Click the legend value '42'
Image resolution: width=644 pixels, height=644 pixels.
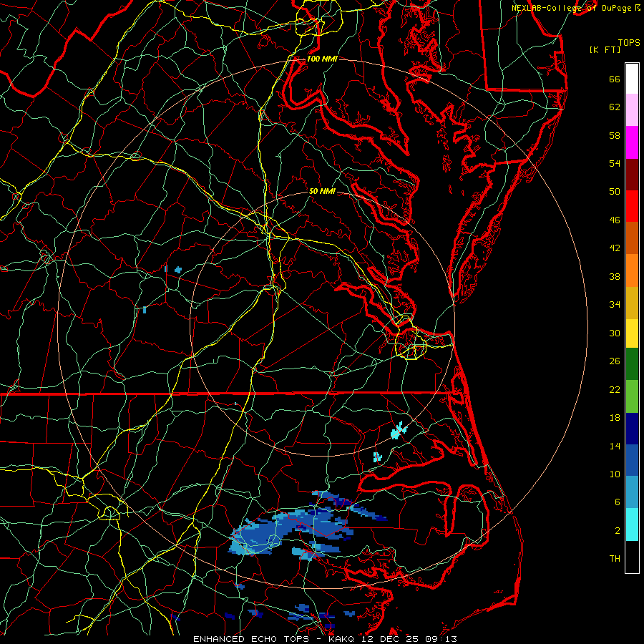pos(615,248)
